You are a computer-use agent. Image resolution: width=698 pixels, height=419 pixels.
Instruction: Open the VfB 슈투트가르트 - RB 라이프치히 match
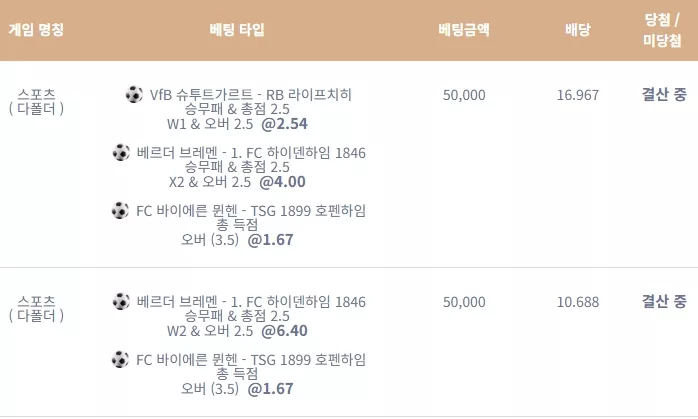point(251,94)
